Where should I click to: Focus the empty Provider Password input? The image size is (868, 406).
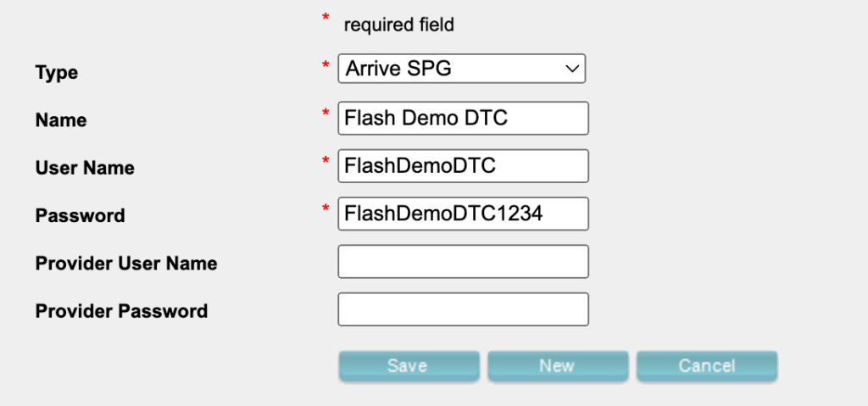(x=463, y=309)
